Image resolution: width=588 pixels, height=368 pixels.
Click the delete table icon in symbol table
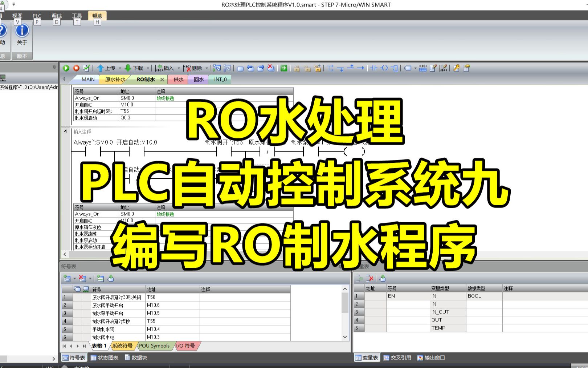pyautogui.click(x=83, y=279)
